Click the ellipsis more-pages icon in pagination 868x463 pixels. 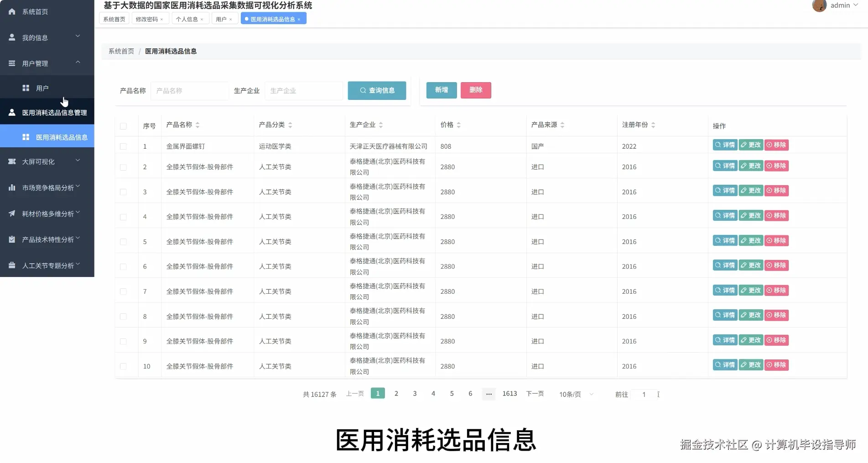pyautogui.click(x=489, y=394)
